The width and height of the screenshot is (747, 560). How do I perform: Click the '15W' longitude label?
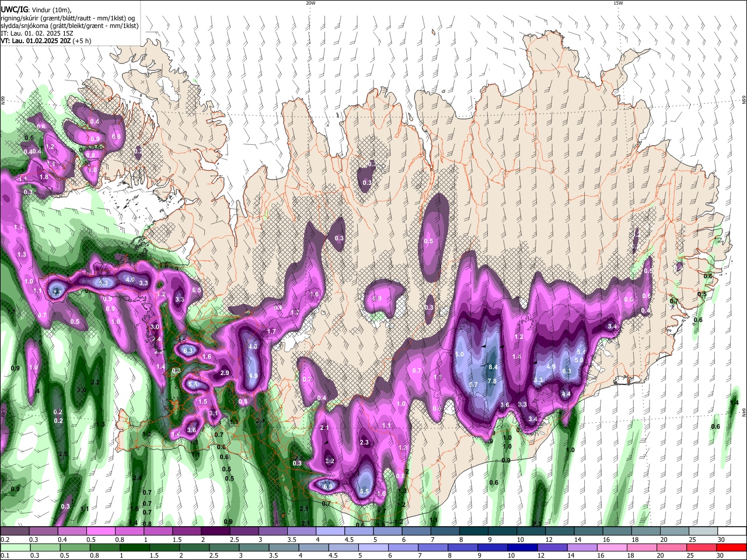(x=617, y=3)
